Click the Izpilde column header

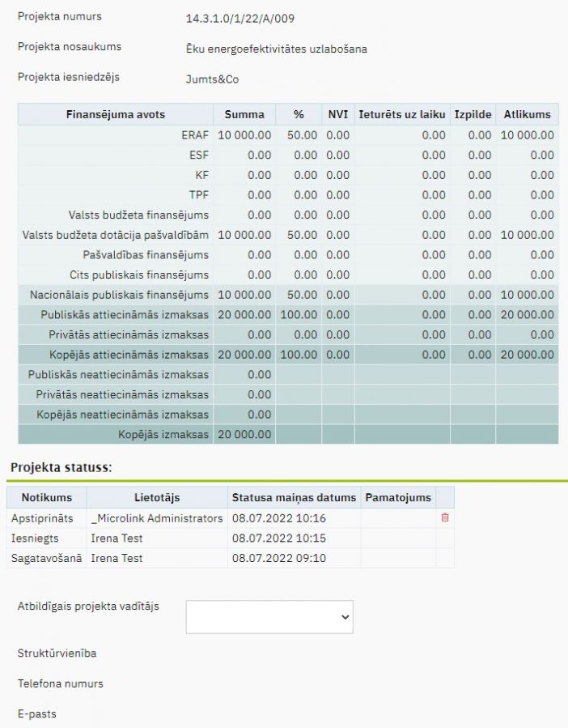click(x=473, y=115)
